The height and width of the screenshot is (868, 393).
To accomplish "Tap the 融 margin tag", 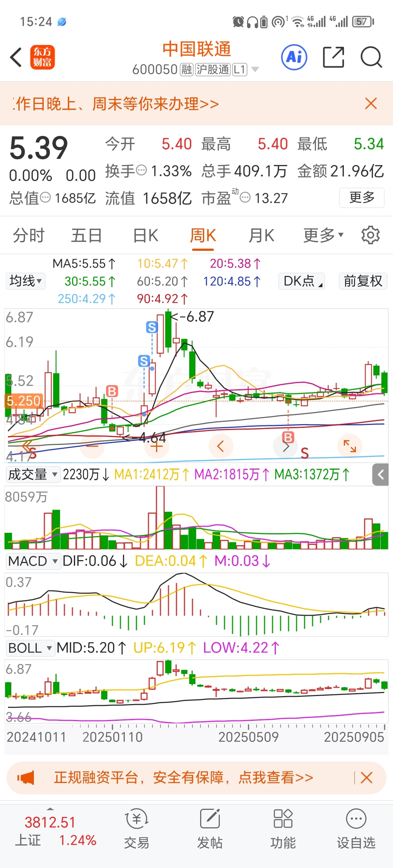I will coord(187,69).
